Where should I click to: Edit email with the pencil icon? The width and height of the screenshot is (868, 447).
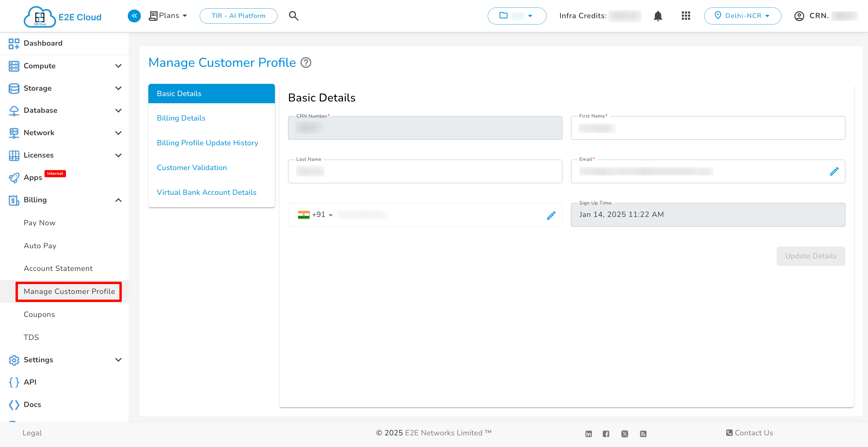(x=834, y=172)
